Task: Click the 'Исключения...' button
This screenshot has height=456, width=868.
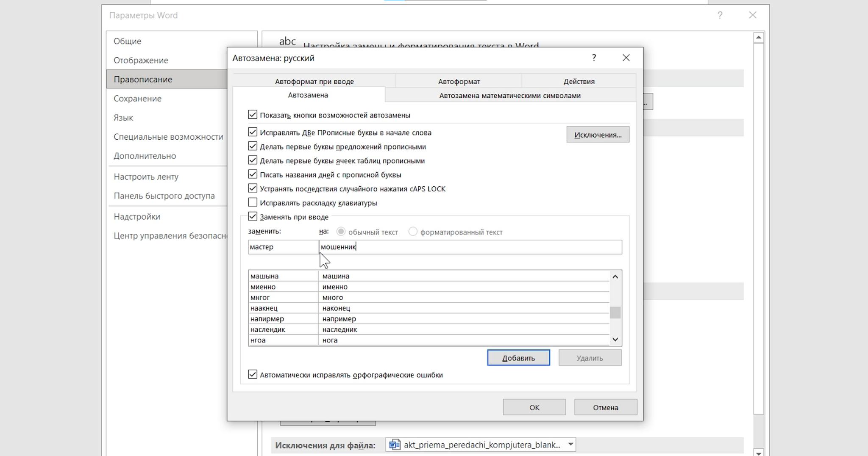Action: [x=598, y=135]
